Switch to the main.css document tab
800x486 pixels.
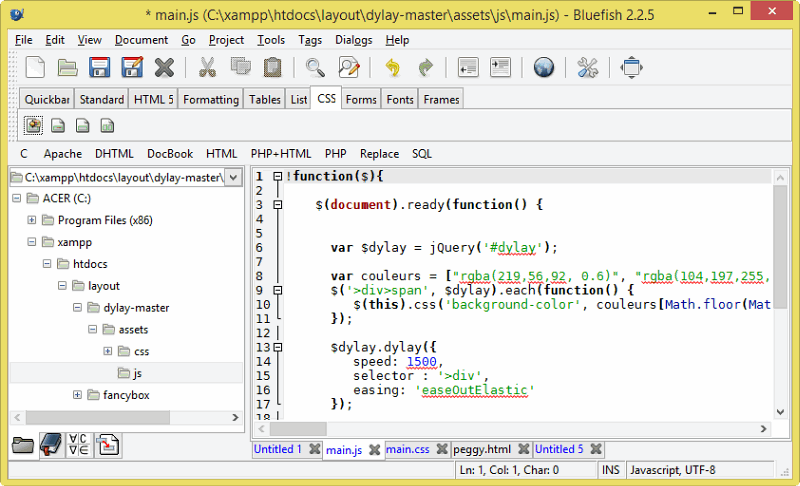(408, 449)
